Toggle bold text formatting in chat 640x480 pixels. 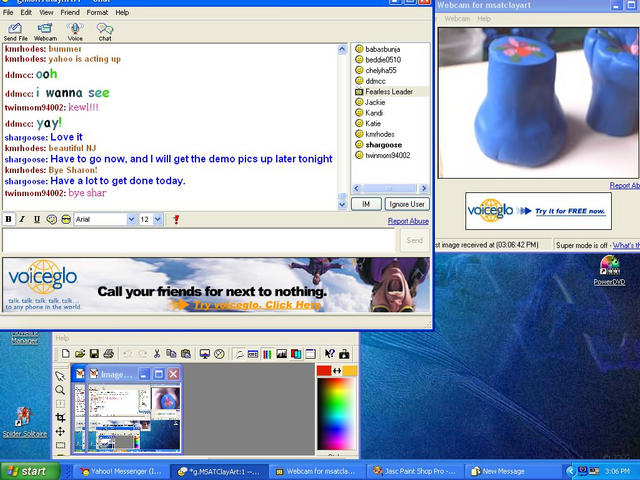(x=8, y=219)
